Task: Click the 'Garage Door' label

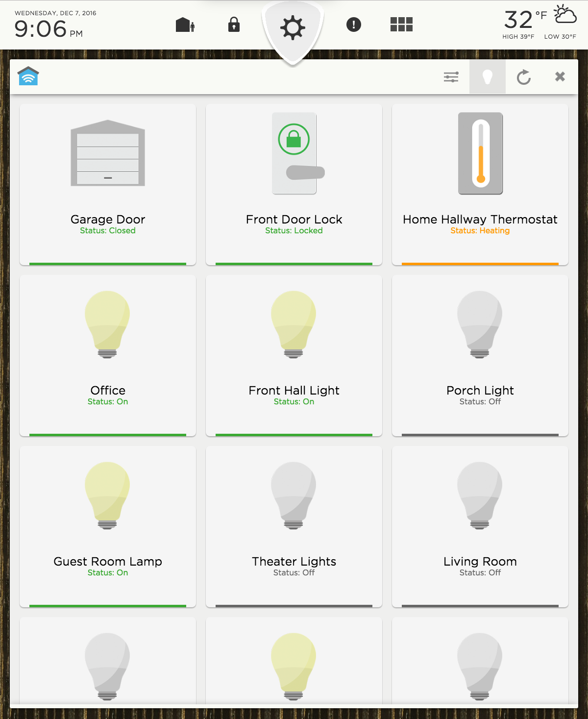Action: pyautogui.click(x=108, y=219)
